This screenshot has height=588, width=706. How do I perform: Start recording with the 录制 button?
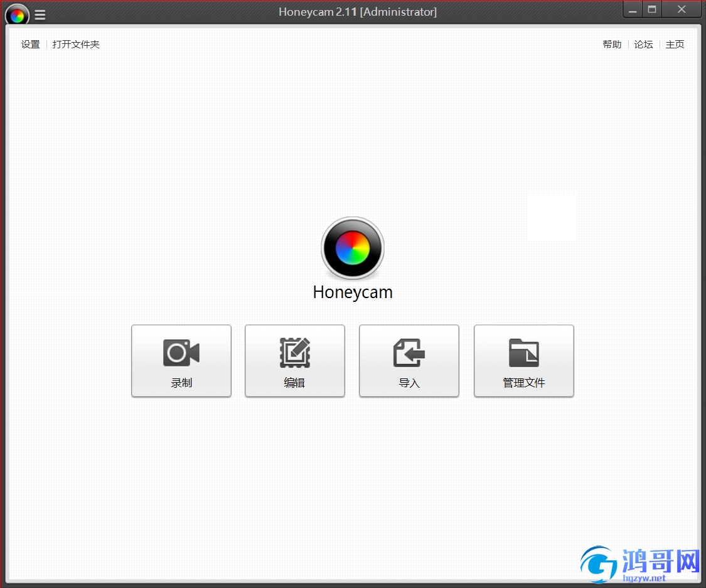[181, 361]
